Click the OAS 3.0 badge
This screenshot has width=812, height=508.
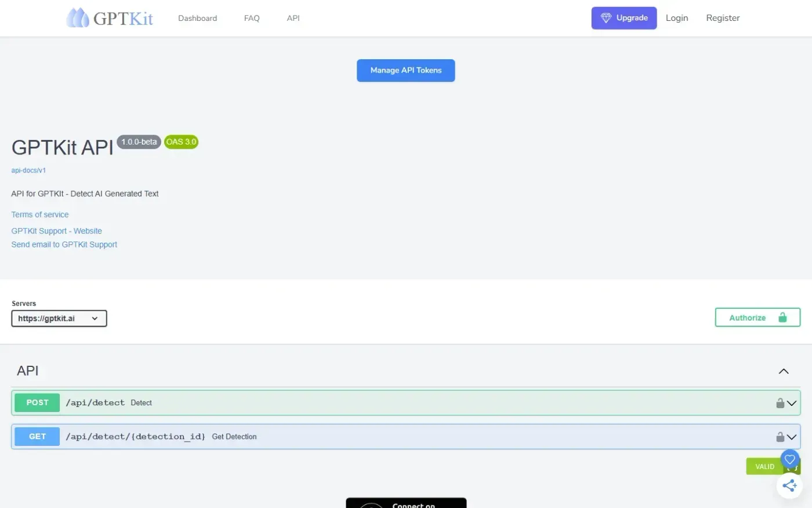pyautogui.click(x=181, y=142)
